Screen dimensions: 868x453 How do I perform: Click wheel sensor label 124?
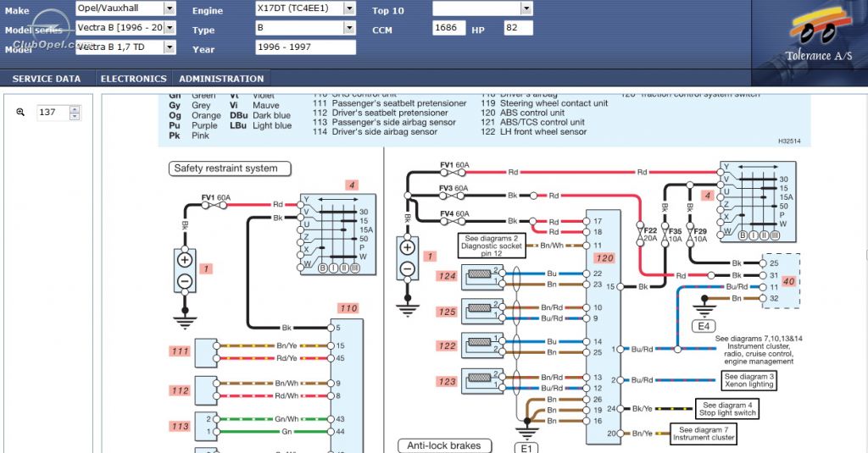point(447,276)
